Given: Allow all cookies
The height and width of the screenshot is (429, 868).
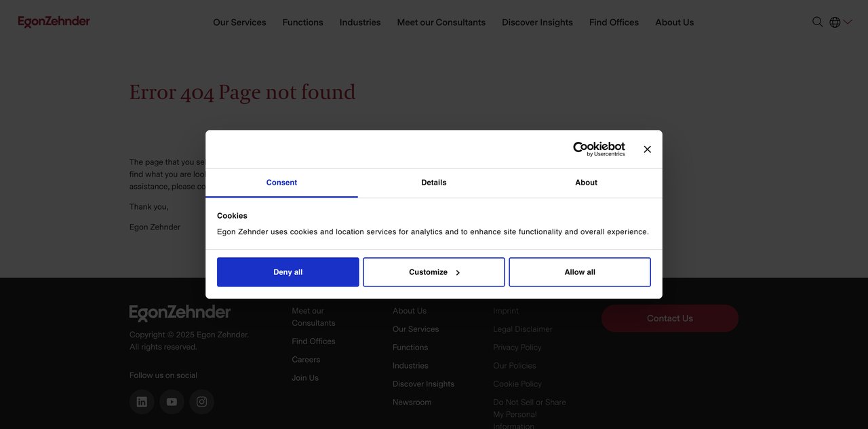Looking at the screenshot, I should point(580,272).
